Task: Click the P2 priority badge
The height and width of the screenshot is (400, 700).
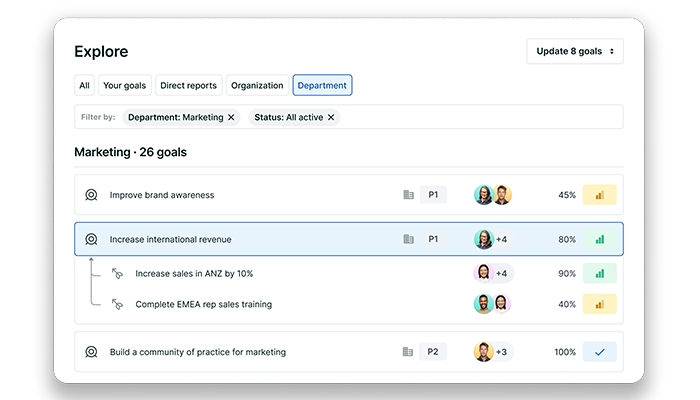Action: coord(433,352)
